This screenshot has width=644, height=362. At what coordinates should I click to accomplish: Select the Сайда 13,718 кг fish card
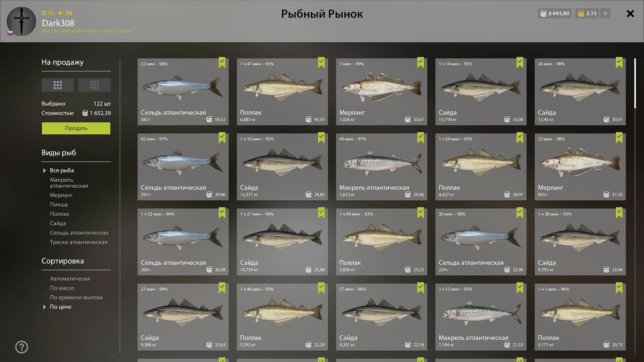coord(481,92)
